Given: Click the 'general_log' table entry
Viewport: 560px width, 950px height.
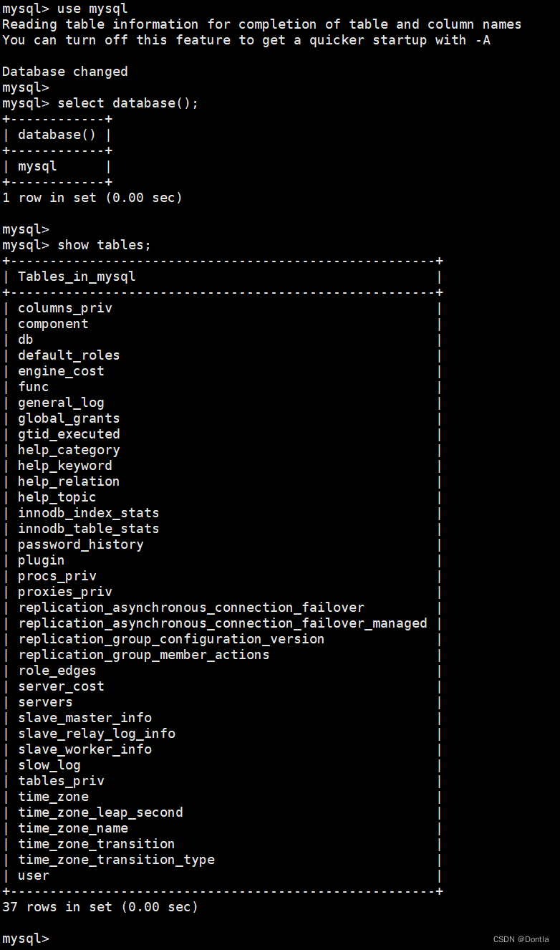Looking at the screenshot, I should [61, 403].
